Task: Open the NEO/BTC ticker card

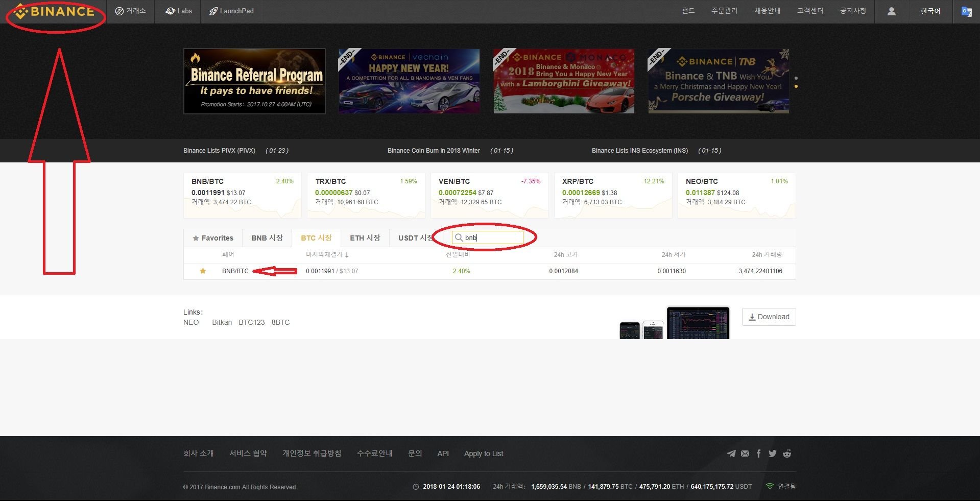Action: coord(736,196)
